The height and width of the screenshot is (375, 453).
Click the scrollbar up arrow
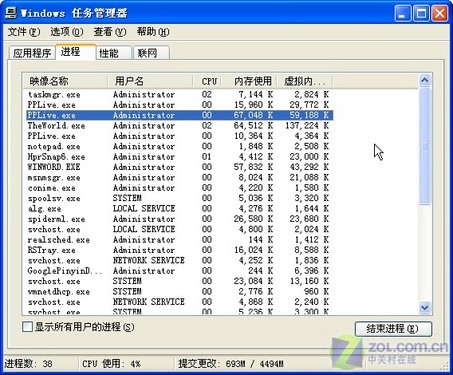click(425, 80)
